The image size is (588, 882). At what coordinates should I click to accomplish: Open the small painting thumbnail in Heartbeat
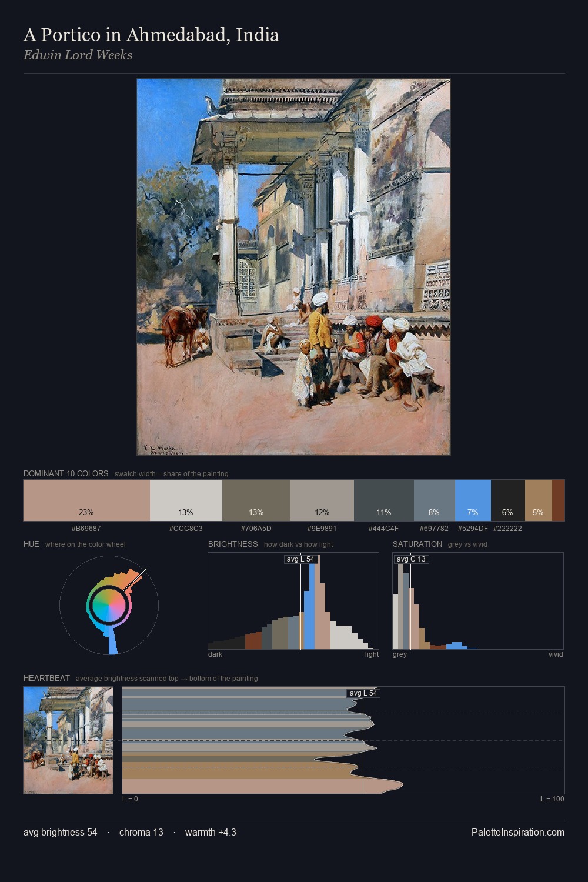(68, 740)
